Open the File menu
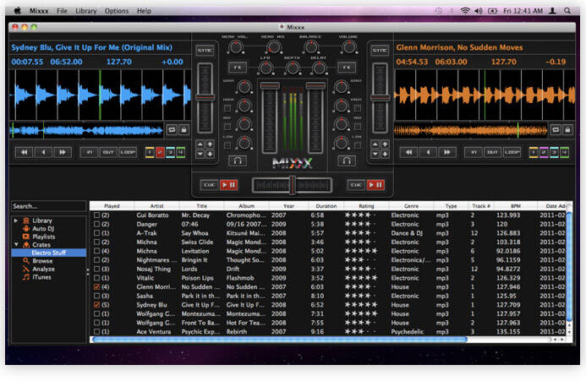Image resolution: width=586 pixels, height=392 pixels. point(62,11)
